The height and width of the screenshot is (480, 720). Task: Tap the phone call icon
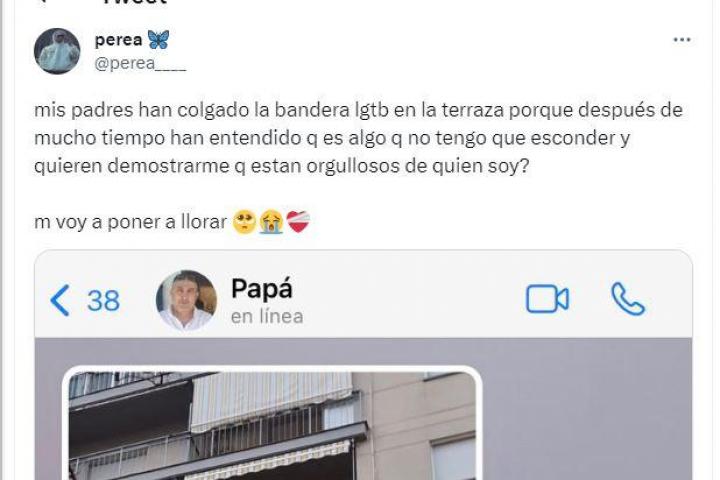(628, 299)
